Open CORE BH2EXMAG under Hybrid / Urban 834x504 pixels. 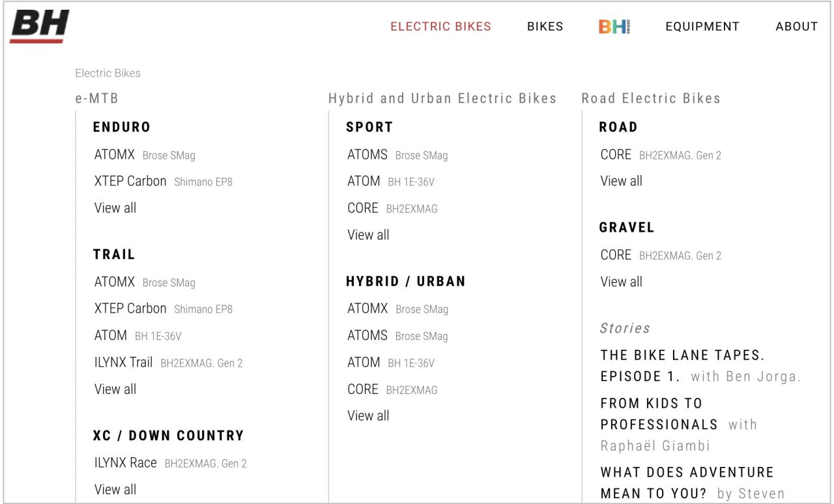click(392, 389)
